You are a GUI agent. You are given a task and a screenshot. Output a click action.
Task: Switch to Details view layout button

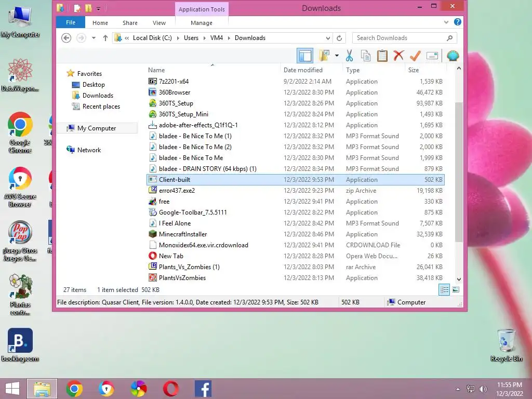coord(444,290)
